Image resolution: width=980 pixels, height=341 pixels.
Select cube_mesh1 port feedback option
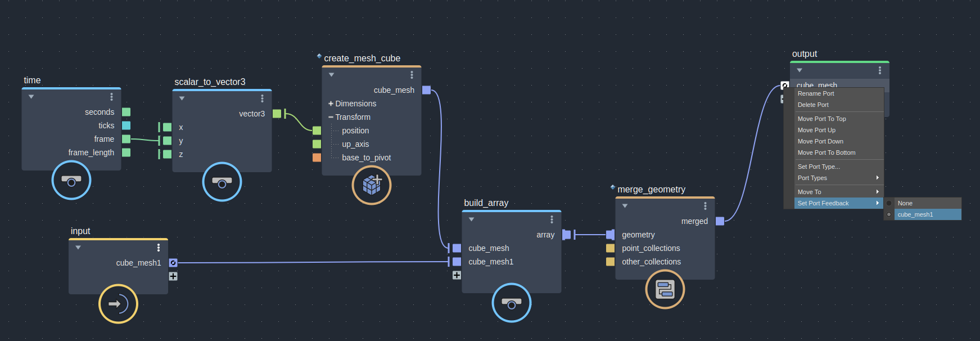tap(923, 214)
